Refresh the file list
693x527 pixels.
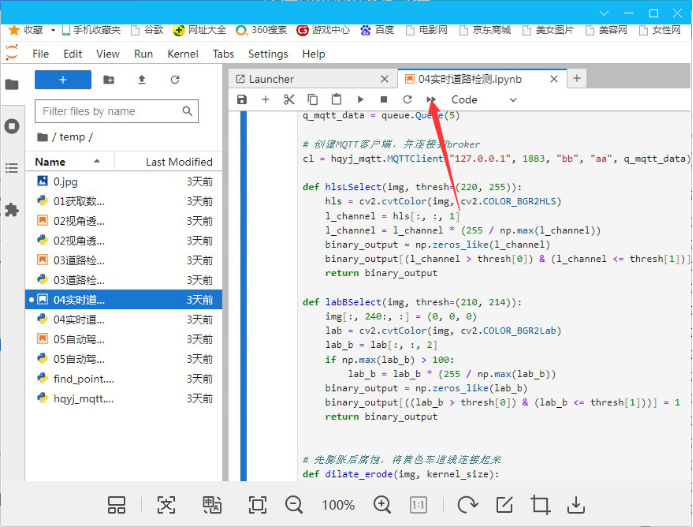tap(175, 80)
